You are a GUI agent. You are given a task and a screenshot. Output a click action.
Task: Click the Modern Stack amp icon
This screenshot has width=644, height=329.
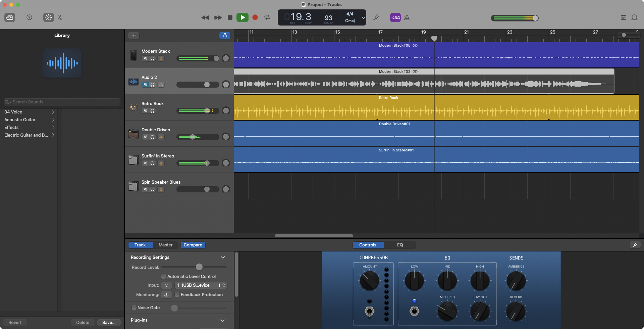(133, 55)
